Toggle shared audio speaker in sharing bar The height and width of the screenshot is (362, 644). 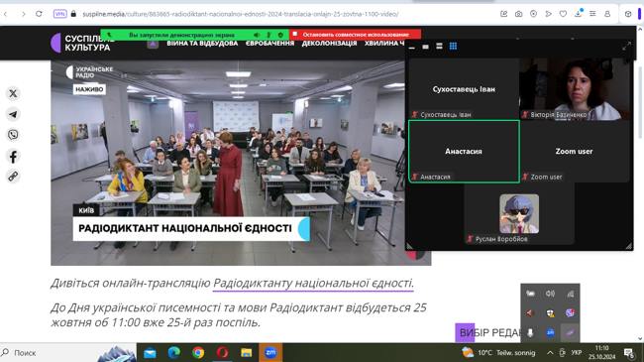257,35
